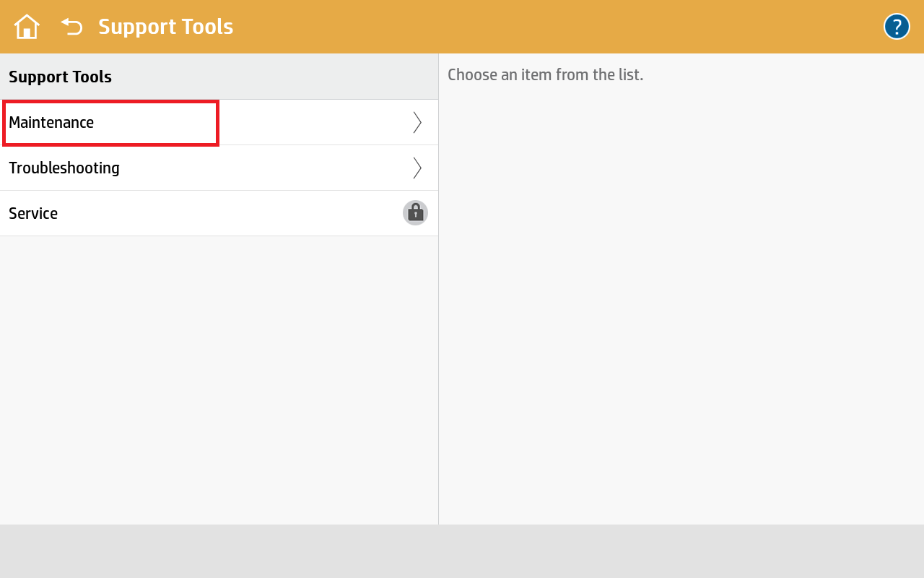Viewport: 924px width, 578px height.
Task: Click the 'Choose an item from the list' text
Action: coord(545,74)
